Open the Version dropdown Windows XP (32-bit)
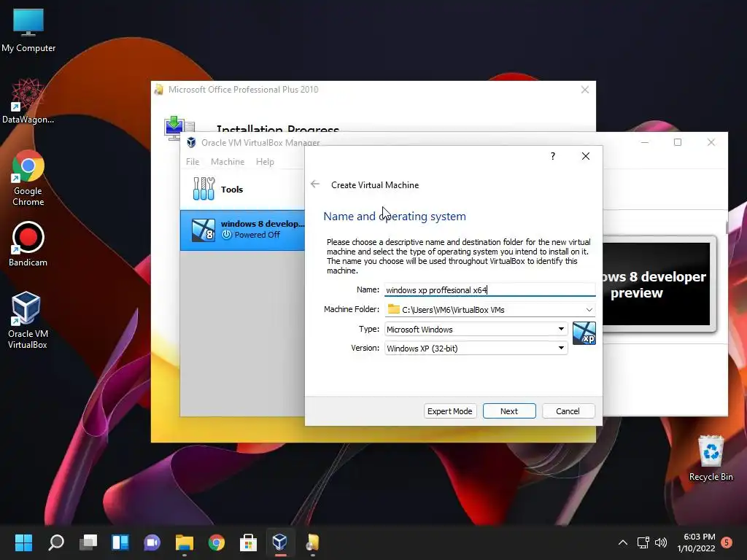 tap(476, 348)
